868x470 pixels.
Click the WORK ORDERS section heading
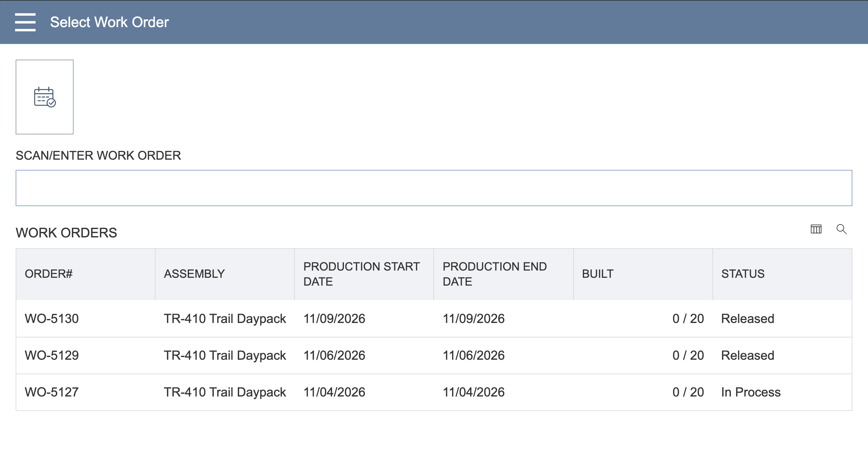click(x=66, y=233)
